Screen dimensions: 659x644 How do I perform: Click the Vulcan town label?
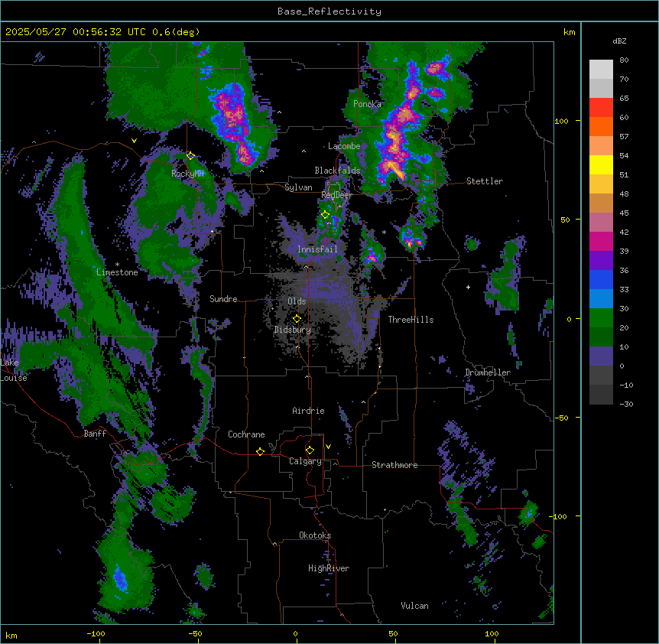click(x=415, y=606)
